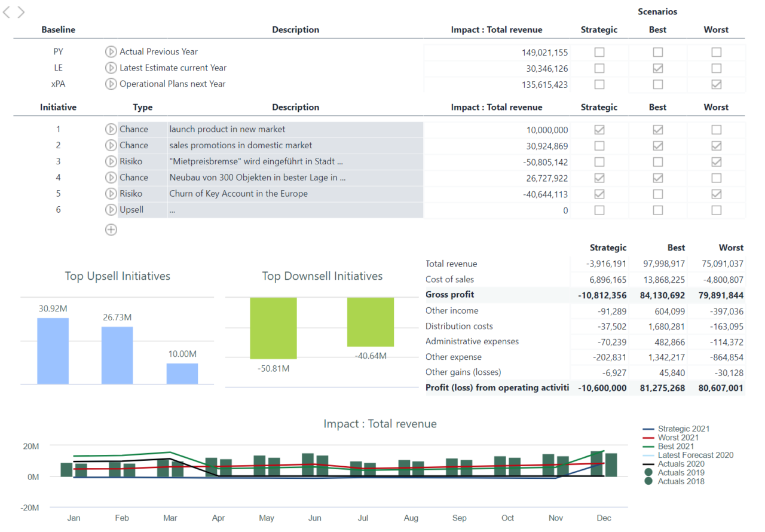The width and height of the screenshot is (765, 532).
Task: Open details arrow for Upsell initiative 6
Action: pyautogui.click(x=111, y=210)
